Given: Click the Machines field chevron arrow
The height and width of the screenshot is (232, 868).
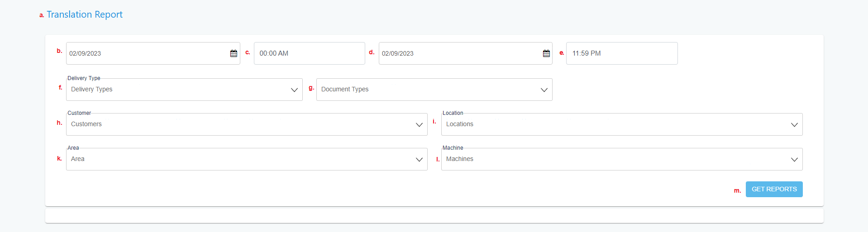Looking at the screenshot, I should tap(794, 160).
